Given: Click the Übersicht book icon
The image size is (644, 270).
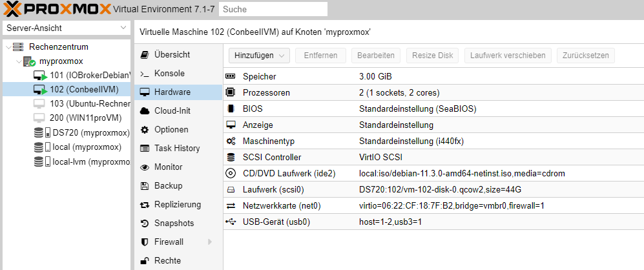Looking at the screenshot, I should coord(145,55).
